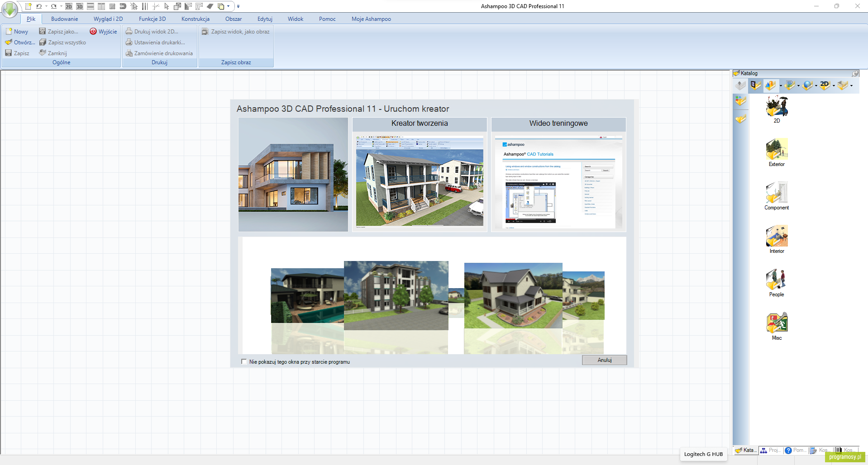This screenshot has height=465, width=868.
Task: Open the Moje Ashampoo ribbon tab
Action: tap(371, 19)
